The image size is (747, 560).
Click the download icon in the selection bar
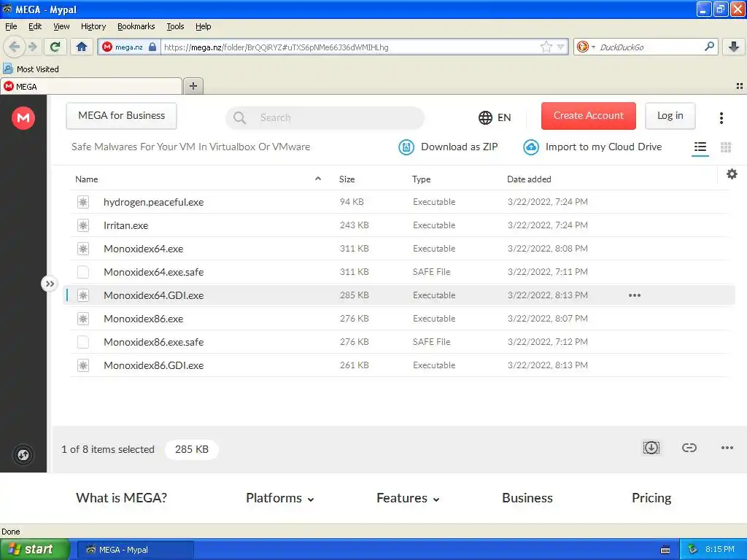point(651,448)
